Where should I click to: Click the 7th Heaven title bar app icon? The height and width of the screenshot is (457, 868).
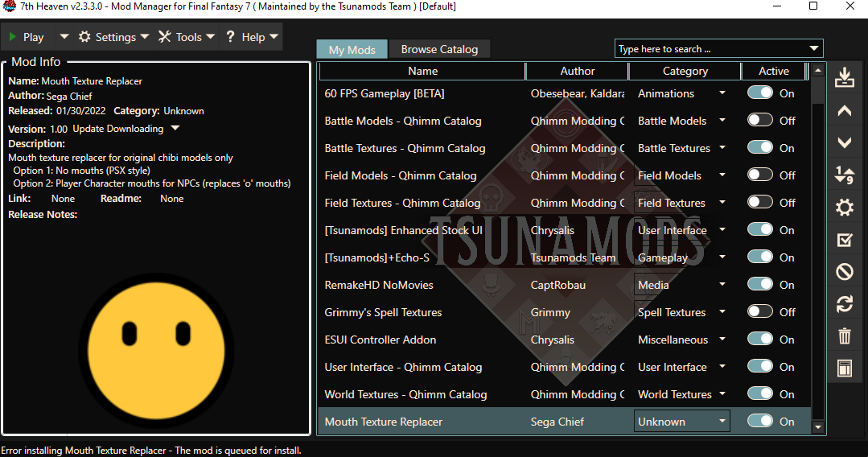point(9,6)
